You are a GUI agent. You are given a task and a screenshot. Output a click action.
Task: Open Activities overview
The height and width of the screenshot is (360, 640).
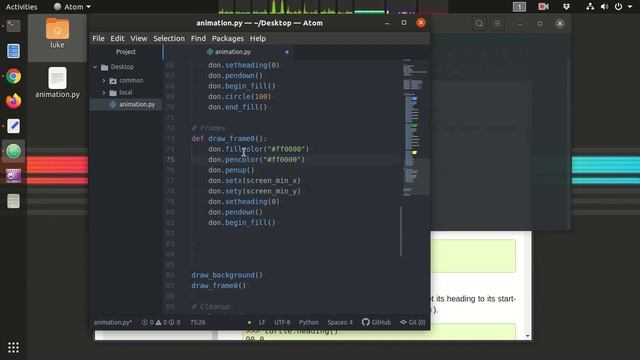(x=21, y=7)
